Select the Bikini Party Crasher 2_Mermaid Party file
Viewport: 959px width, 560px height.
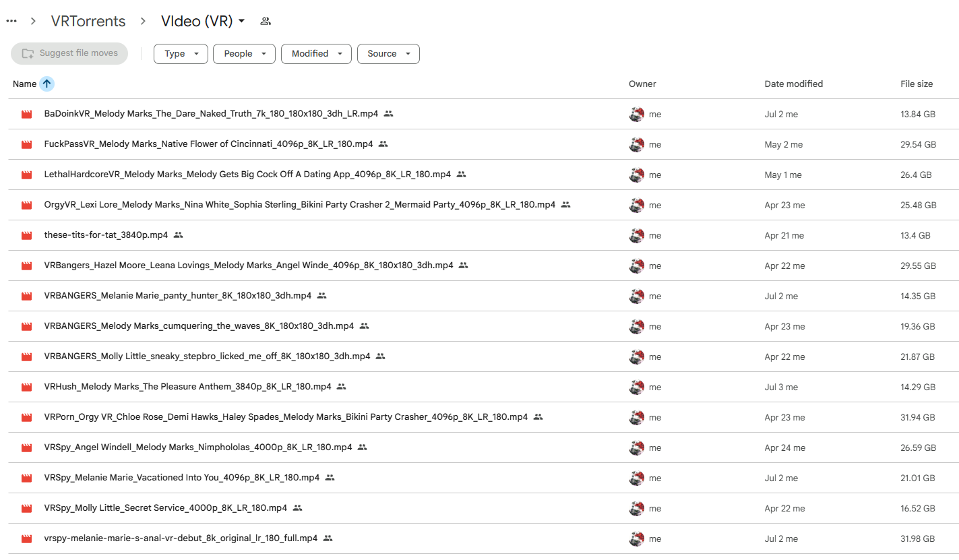[300, 205]
